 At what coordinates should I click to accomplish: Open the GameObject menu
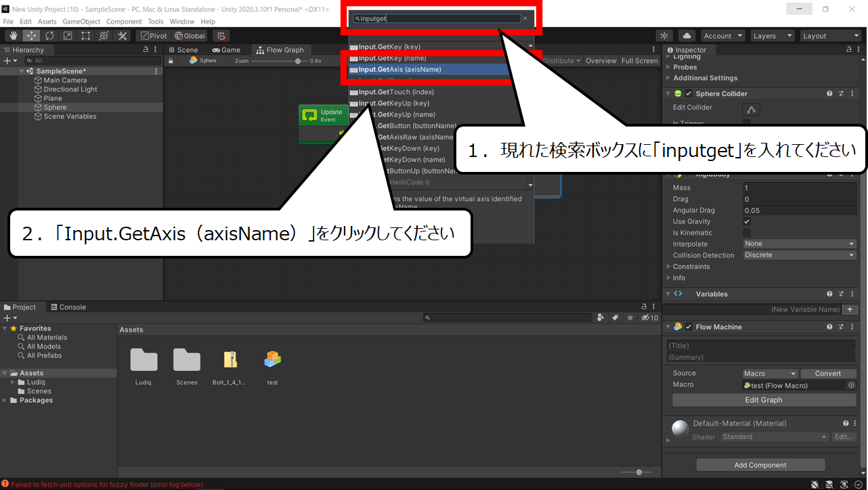point(81,22)
